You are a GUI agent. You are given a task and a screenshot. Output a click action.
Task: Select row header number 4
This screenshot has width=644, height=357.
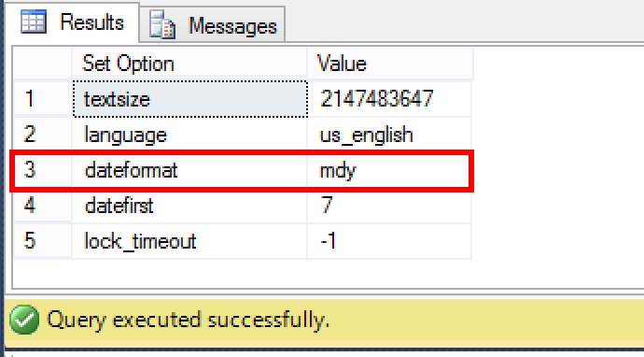[x=43, y=206]
